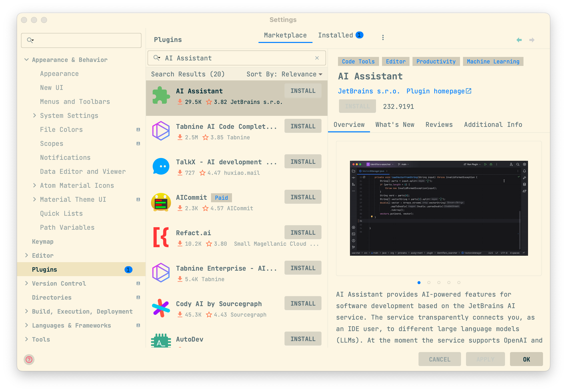Clear the AI Assistant plugin search text

point(317,58)
